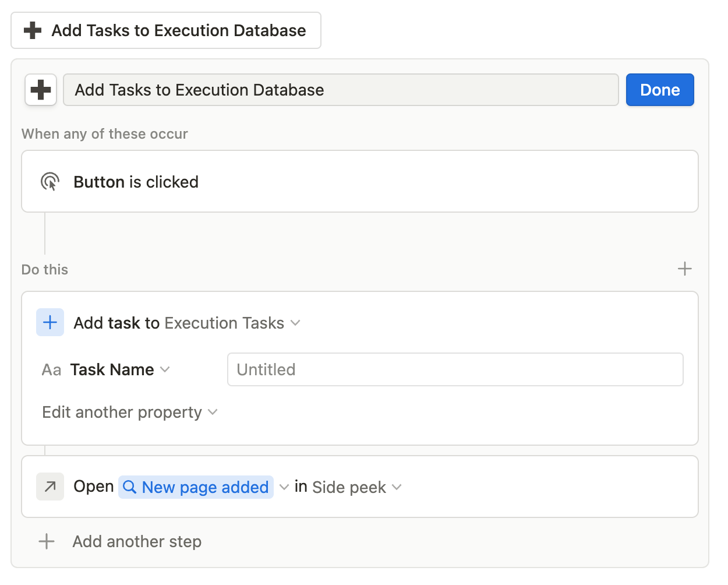This screenshot has width=728, height=585.
Task: Click the cursor icon beside Button is clicked
Action: coord(50,182)
